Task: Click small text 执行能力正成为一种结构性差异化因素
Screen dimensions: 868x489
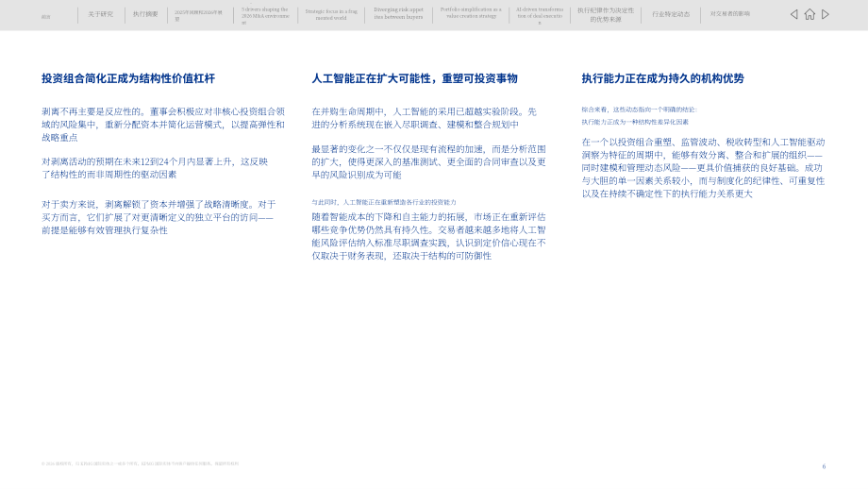Action: click(635, 122)
